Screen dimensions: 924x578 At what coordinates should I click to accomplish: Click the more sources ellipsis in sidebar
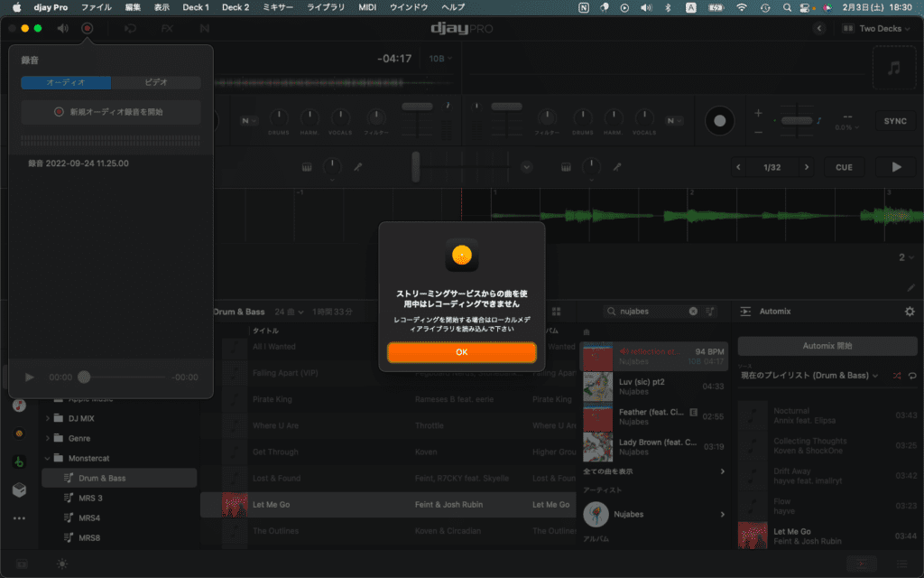19,518
